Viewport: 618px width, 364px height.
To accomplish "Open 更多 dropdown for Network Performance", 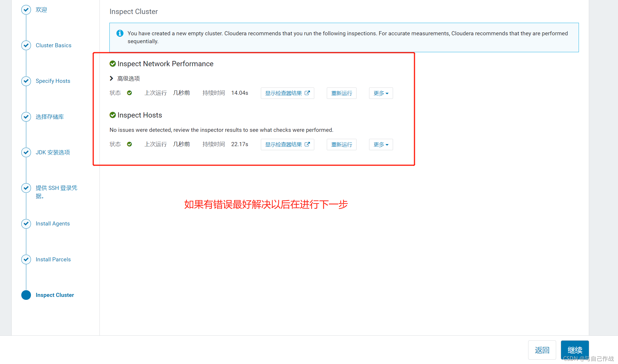I will tap(381, 93).
